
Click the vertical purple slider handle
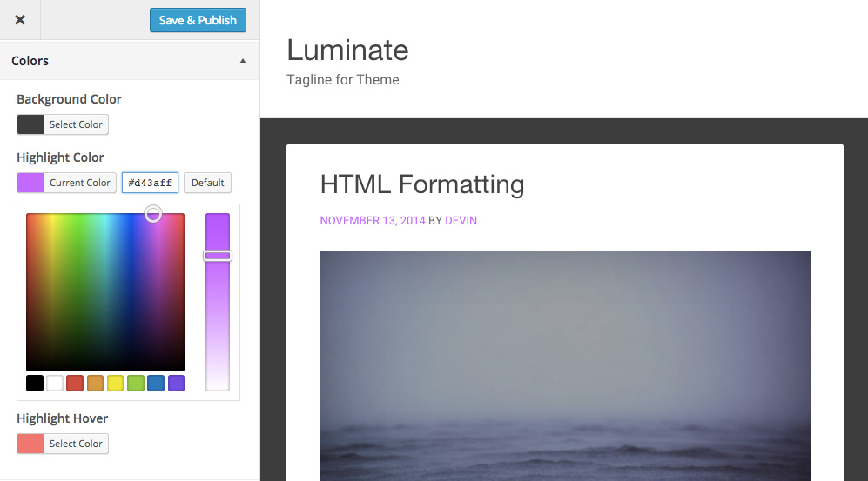click(218, 256)
